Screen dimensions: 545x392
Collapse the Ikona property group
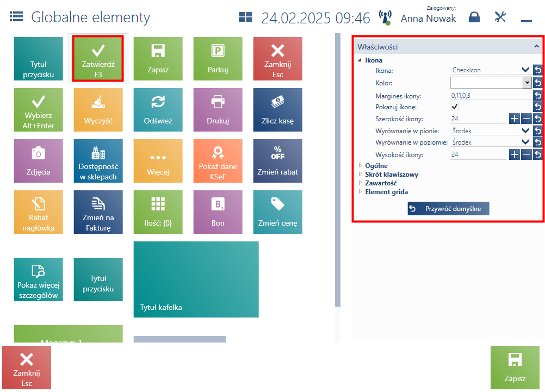tap(360, 60)
